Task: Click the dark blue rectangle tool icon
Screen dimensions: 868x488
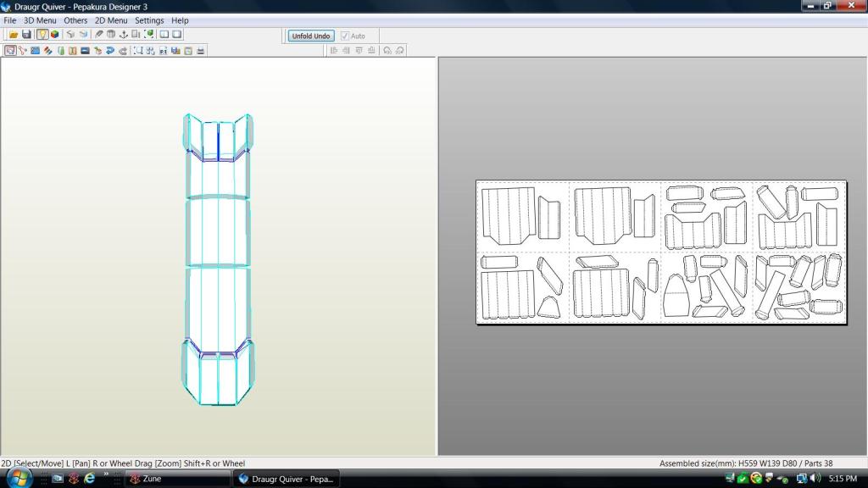Action: (x=86, y=50)
